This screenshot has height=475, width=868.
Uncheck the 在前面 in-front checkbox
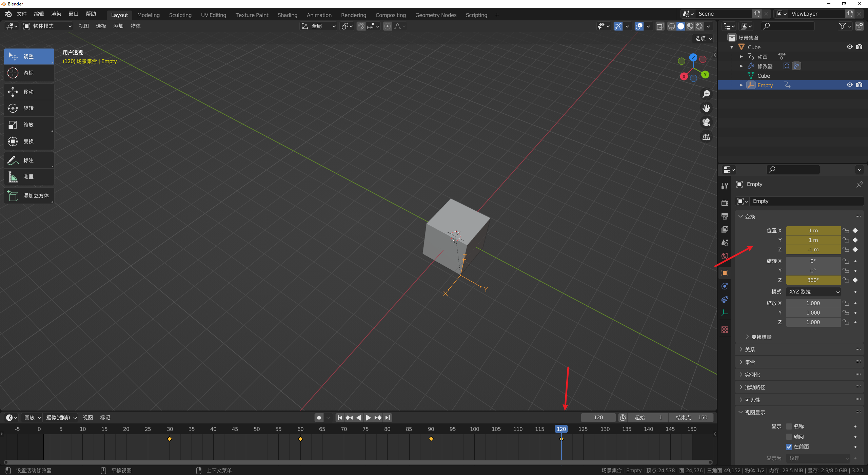(789, 447)
